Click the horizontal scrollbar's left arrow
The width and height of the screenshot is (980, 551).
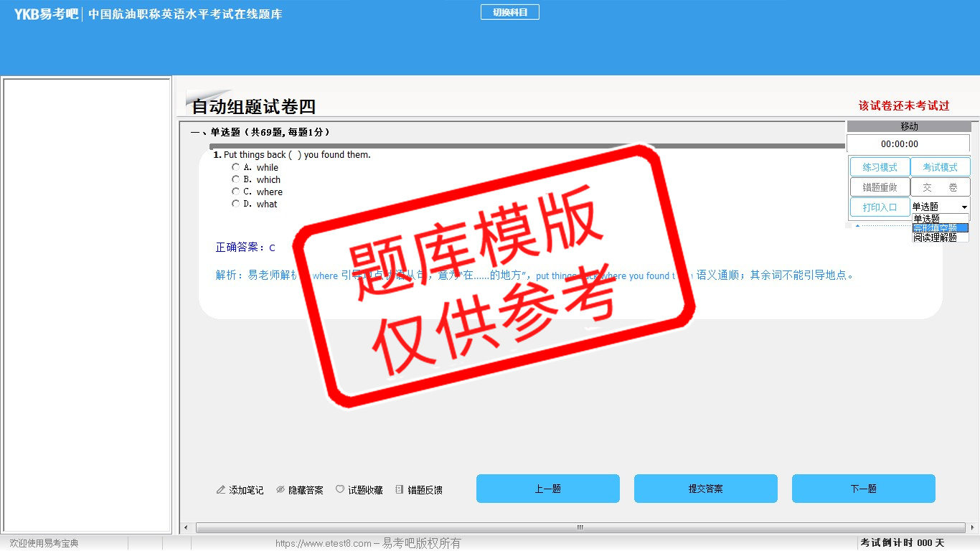pos(187,528)
